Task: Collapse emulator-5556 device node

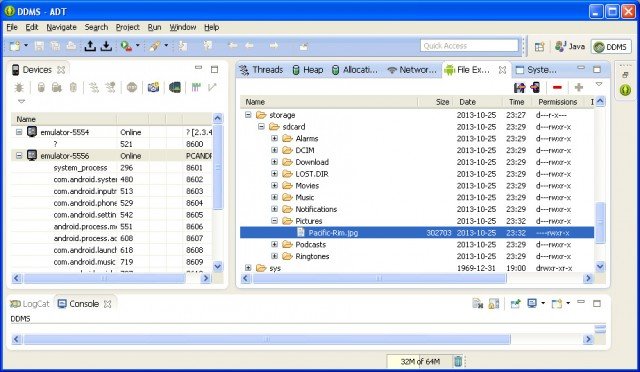Action: [19, 156]
